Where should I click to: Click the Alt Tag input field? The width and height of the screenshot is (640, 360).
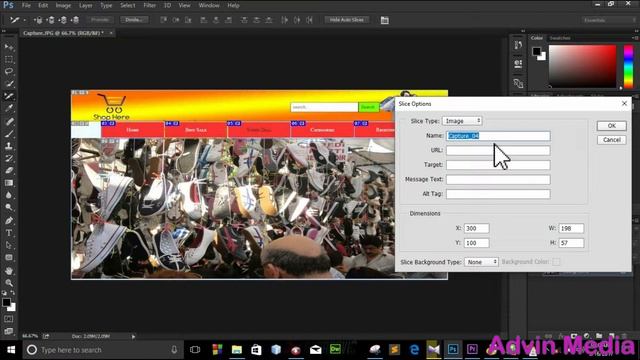pos(498,194)
